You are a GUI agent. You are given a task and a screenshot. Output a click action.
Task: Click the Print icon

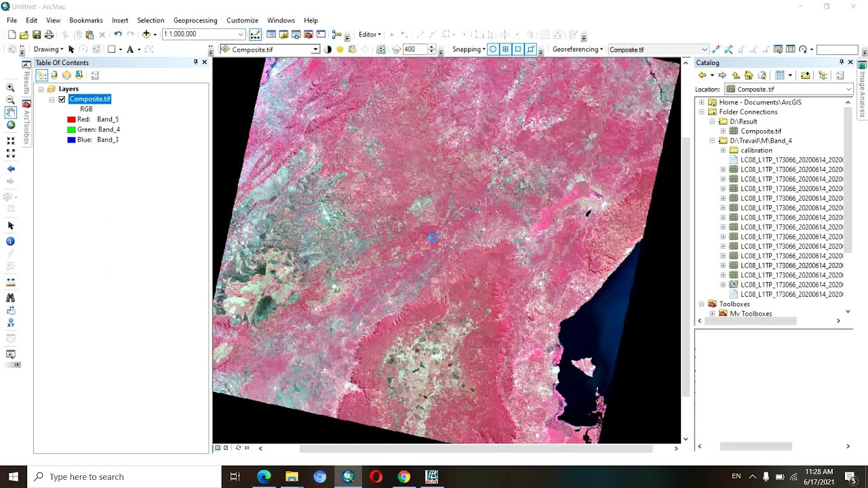coord(49,35)
